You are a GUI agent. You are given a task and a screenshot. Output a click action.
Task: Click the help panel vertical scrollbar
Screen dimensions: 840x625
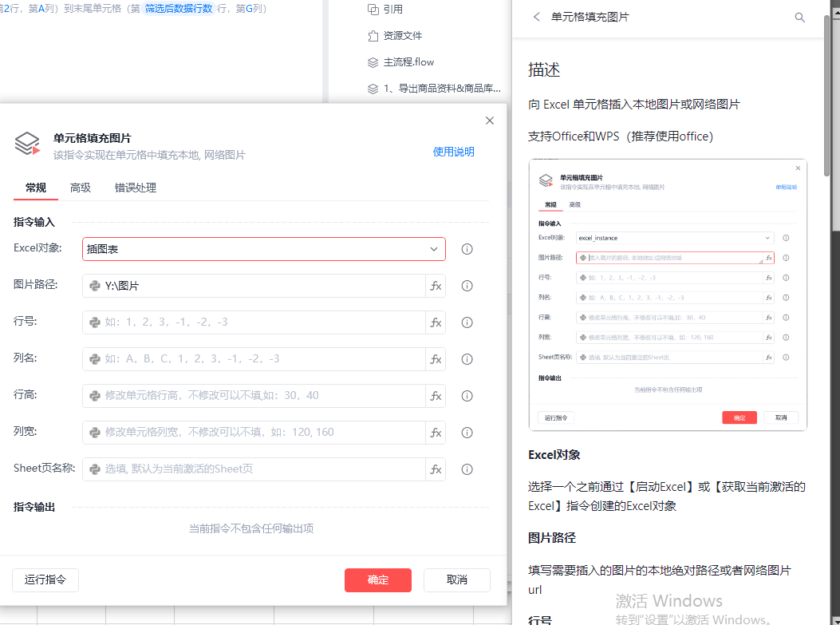pyautogui.click(x=826, y=97)
